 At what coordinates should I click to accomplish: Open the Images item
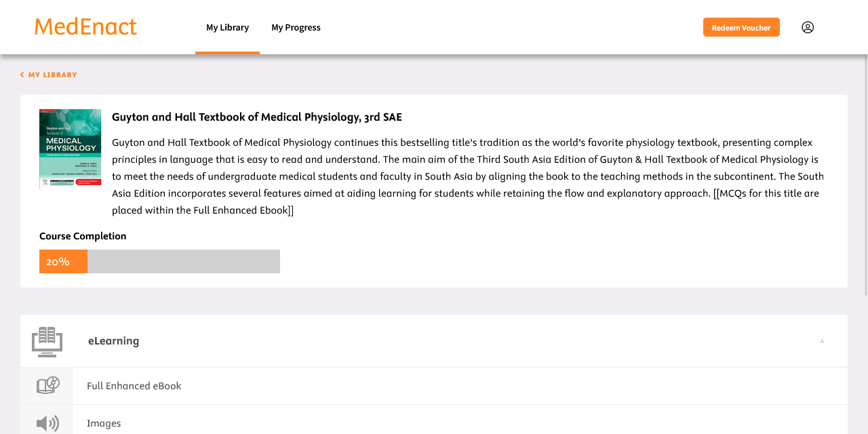104,423
